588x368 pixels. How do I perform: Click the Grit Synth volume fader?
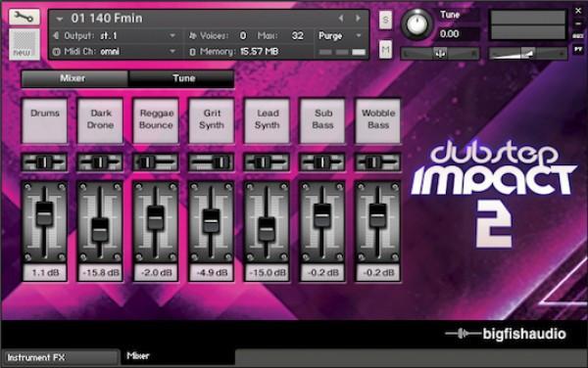(x=211, y=221)
